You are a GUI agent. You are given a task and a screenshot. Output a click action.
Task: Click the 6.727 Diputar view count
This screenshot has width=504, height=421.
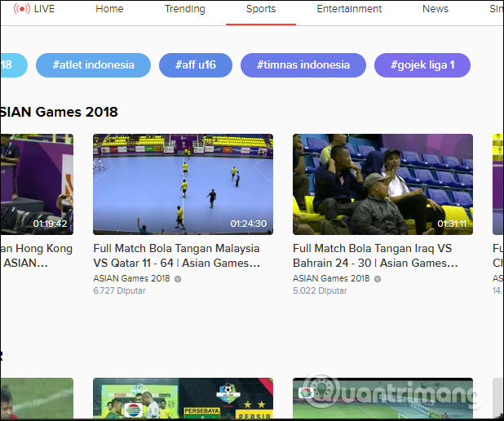click(x=119, y=290)
